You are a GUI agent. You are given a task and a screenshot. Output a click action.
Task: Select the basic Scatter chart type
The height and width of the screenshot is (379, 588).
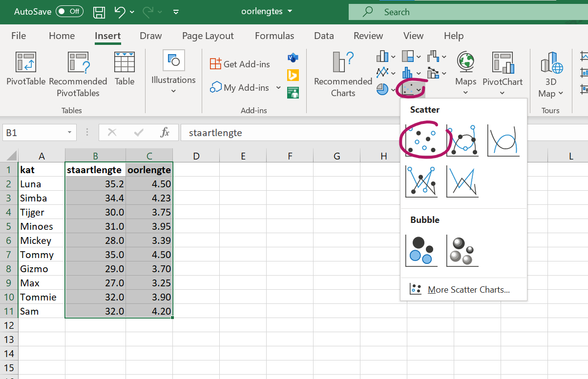coord(421,140)
